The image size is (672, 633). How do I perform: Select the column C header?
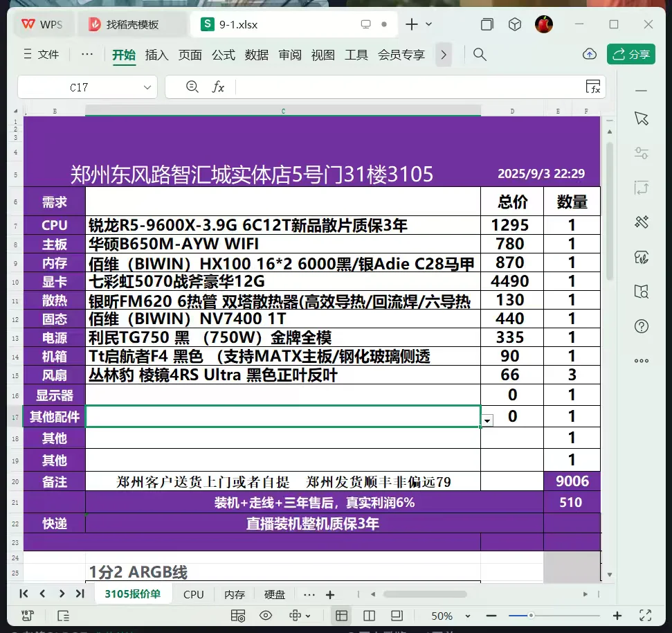point(283,111)
